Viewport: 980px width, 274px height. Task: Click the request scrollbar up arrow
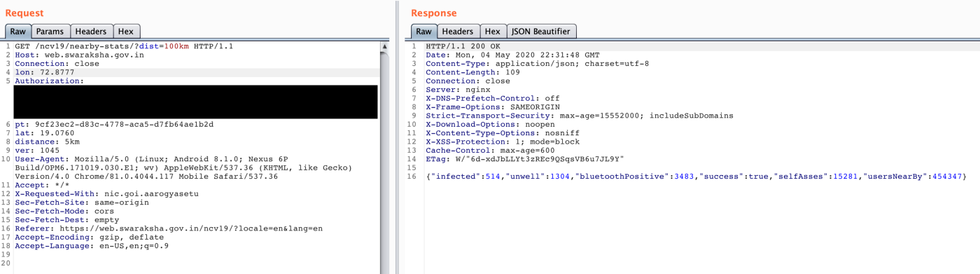point(384,47)
